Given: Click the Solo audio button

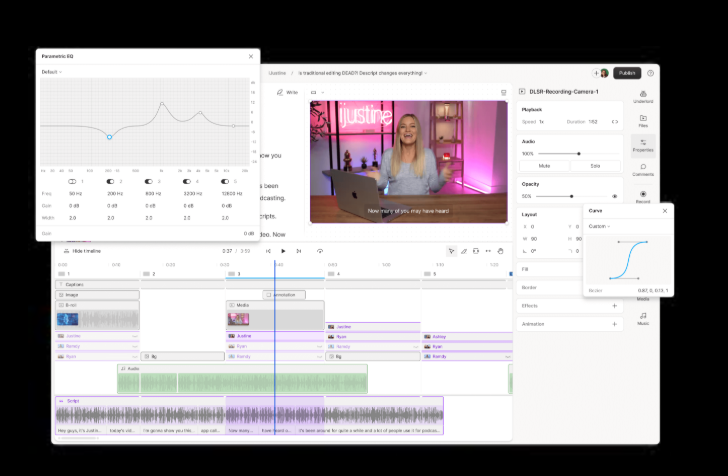Looking at the screenshot, I should [595, 166].
